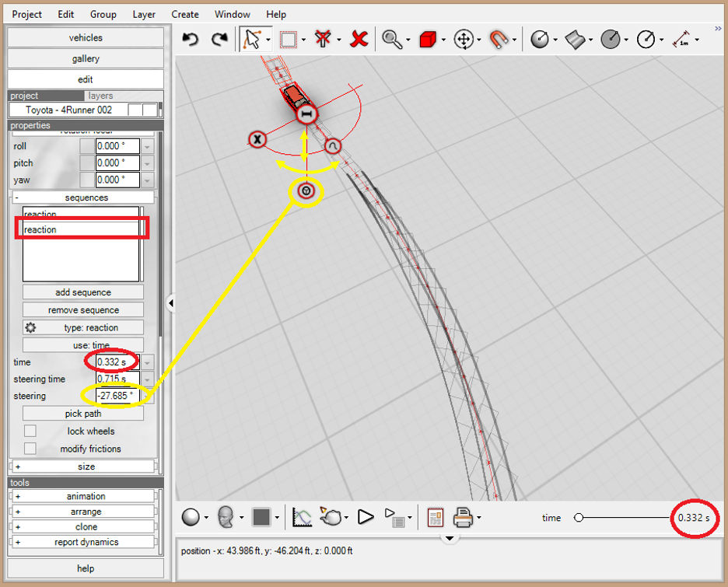Open the roll value dropdown
This screenshot has width=728, height=587.
click(x=147, y=147)
